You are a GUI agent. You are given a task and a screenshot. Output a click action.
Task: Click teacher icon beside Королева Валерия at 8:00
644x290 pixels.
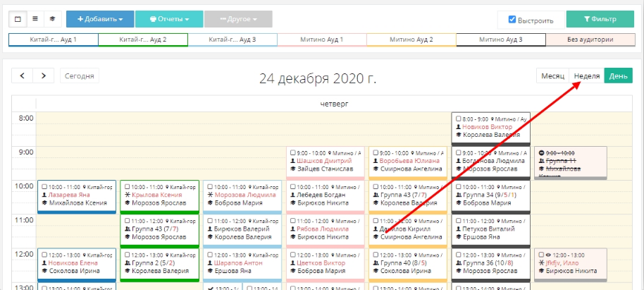pyautogui.click(x=459, y=135)
